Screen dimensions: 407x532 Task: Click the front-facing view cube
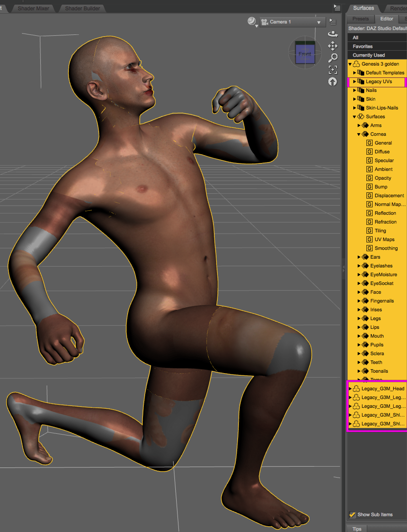(x=305, y=54)
